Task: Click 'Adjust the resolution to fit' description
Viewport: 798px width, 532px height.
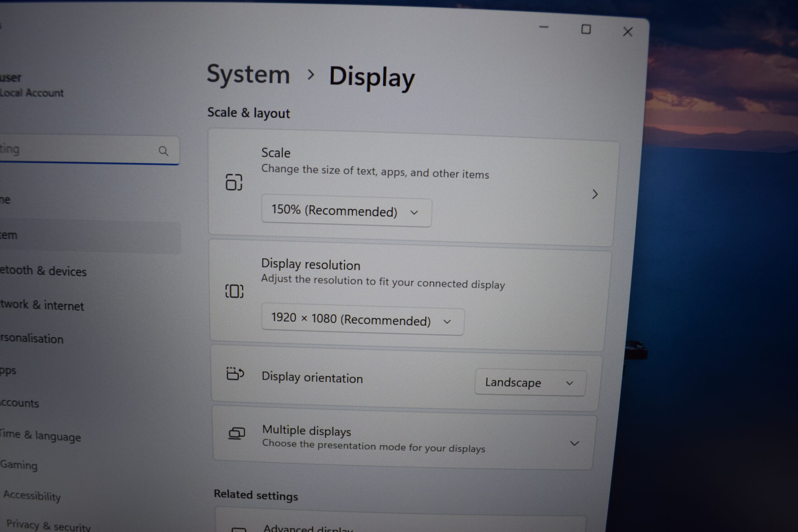Action: pyautogui.click(x=383, y=282)
